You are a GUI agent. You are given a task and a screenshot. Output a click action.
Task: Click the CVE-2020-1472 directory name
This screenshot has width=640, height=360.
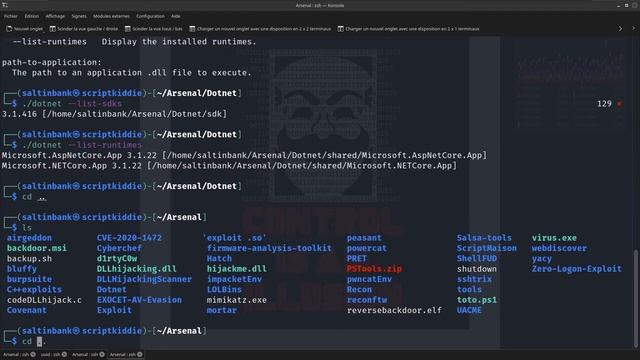pos(129,238)
